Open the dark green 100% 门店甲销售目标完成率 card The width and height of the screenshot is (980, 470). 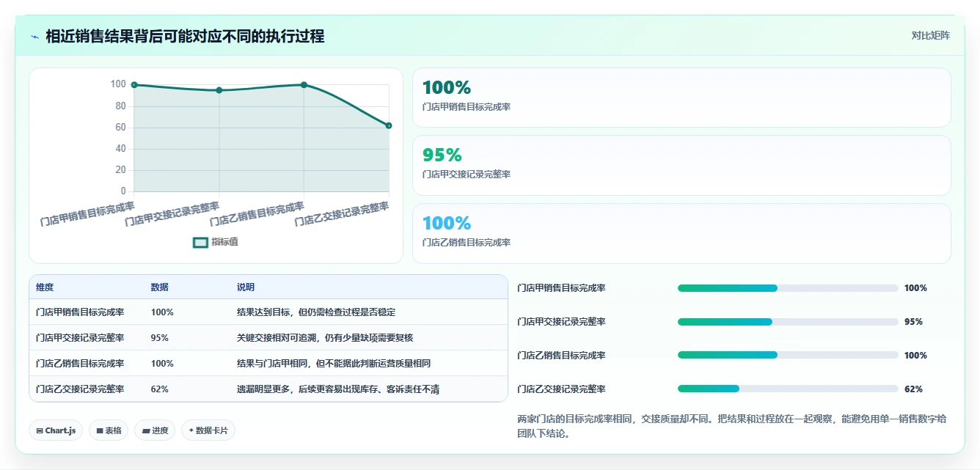[681, 98]
